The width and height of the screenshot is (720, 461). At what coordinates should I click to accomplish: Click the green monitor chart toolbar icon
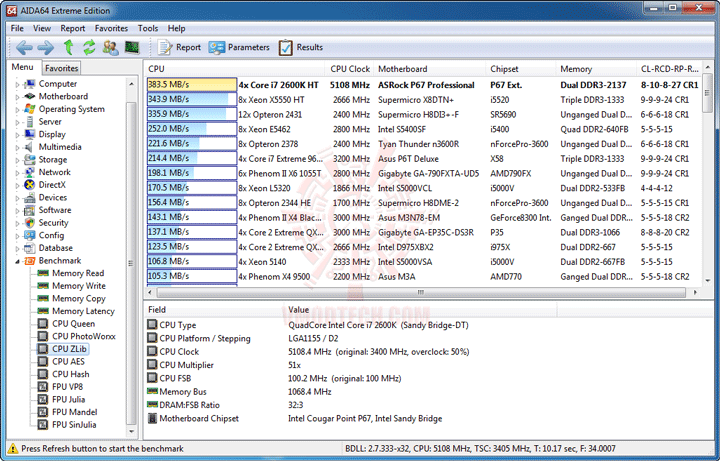point(132,47)
